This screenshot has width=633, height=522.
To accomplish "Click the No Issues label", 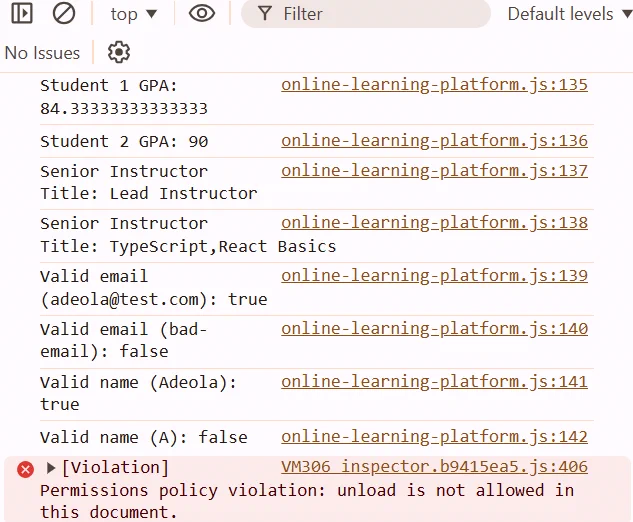I will click(x=42, y=53).
